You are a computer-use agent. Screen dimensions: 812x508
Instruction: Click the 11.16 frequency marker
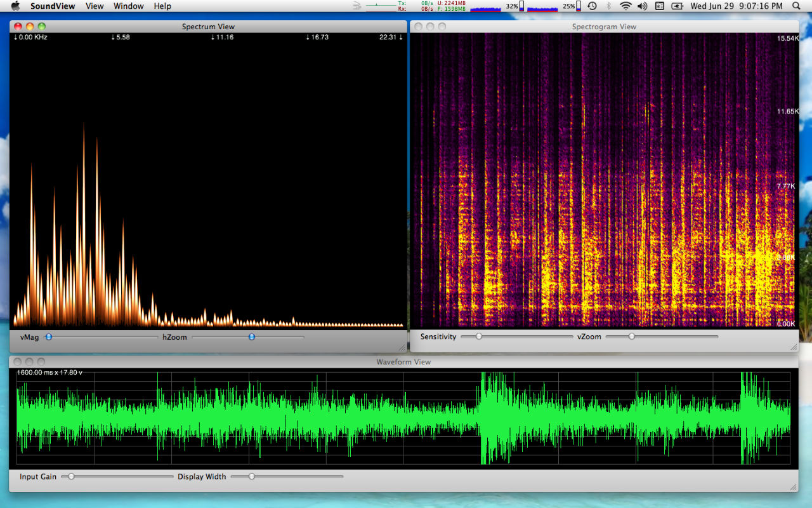point(222,37)
